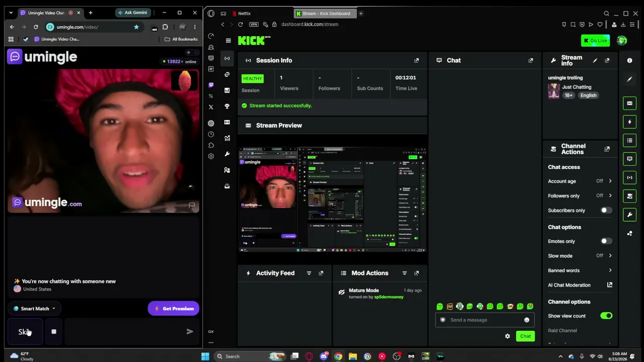Toggle Emotes only chat
Screen dimensions: 644x362
tap(606, 241)
